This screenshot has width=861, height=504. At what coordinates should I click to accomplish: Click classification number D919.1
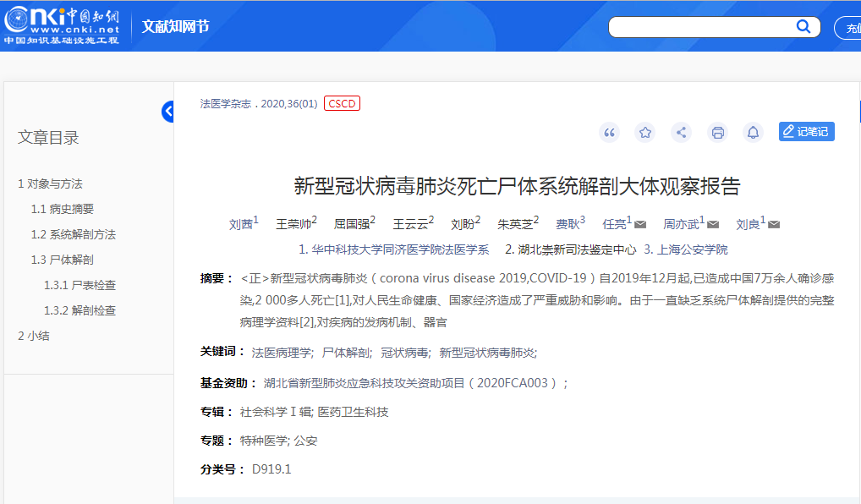(x=271, y=469)
